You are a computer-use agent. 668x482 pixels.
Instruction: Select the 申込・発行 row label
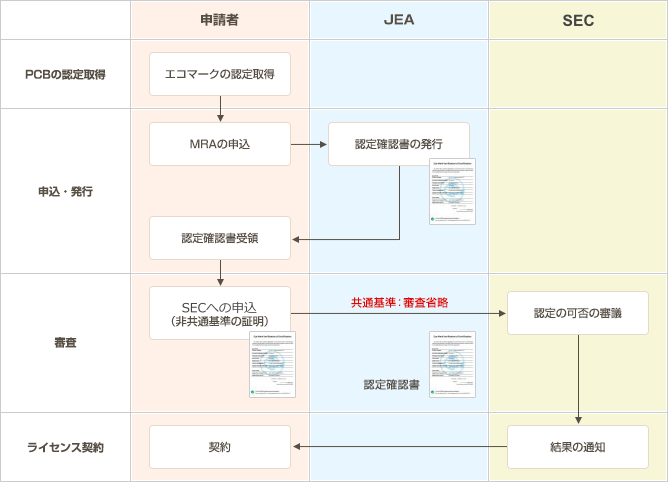tap(65, 191)
